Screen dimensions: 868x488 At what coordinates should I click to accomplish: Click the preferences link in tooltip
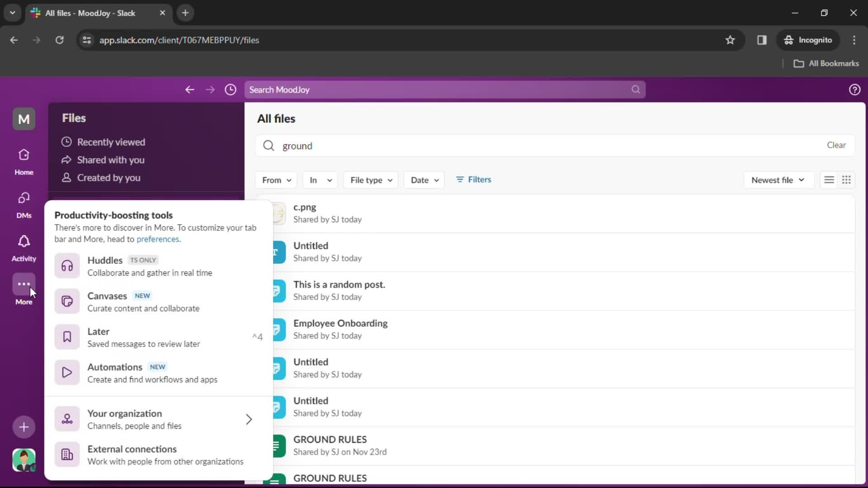click(x=157, y=239)
